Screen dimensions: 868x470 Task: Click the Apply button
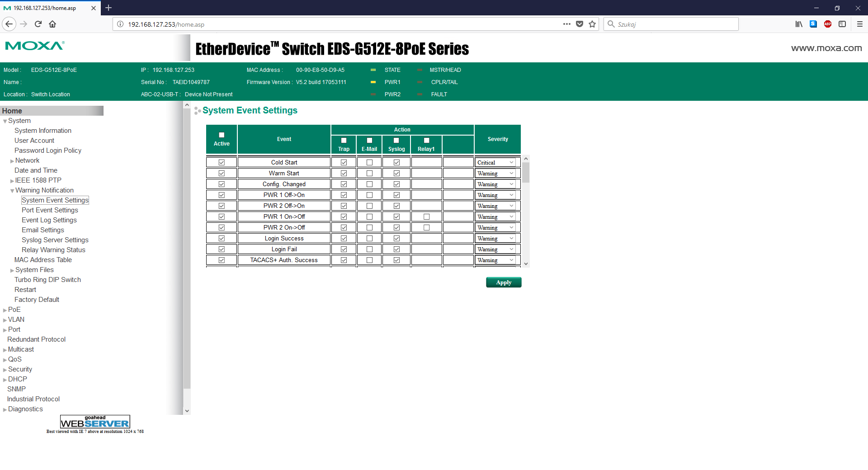(504, 282)
